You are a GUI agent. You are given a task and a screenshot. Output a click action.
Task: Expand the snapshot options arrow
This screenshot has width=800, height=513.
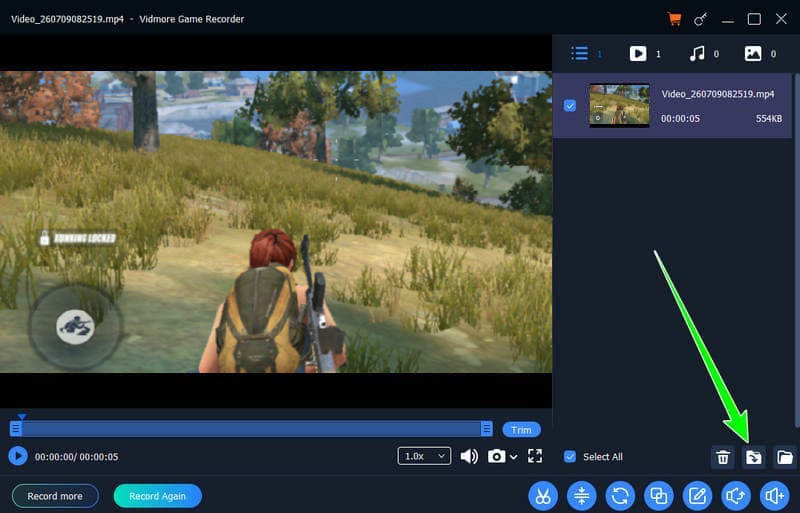coord(513,457)
